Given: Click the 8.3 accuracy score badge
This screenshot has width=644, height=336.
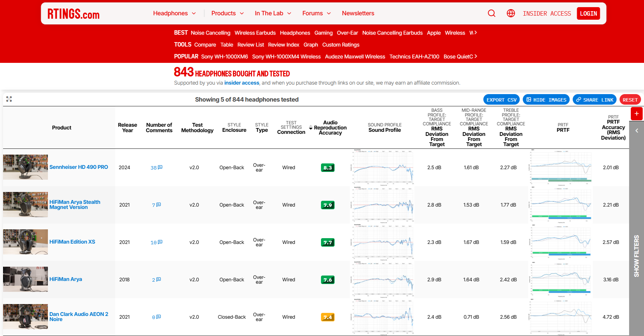Looking at the screenshot, I should pos(328,167).
